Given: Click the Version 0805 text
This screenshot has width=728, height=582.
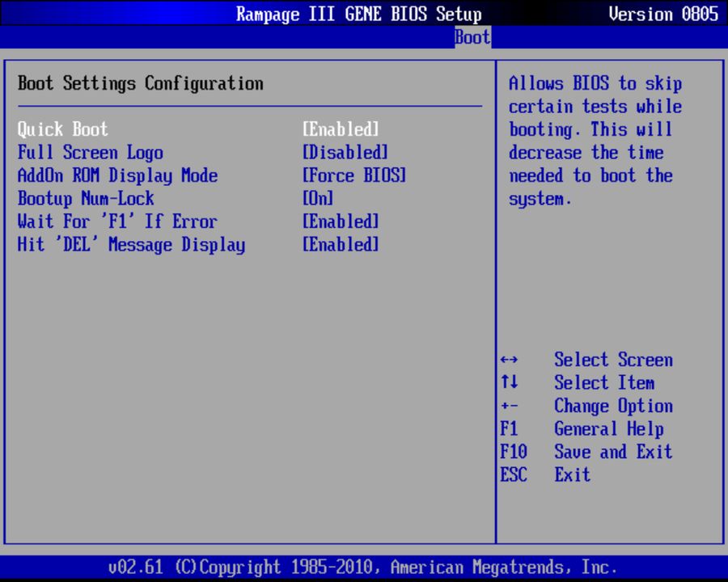Looking at the screenshot, I should (663, 14).
